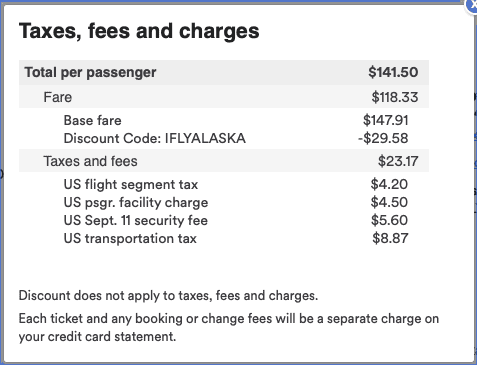Click the separate charge credit card statement note
The height and width of the screenshot is (365, 477).
(x=229, y=328)
